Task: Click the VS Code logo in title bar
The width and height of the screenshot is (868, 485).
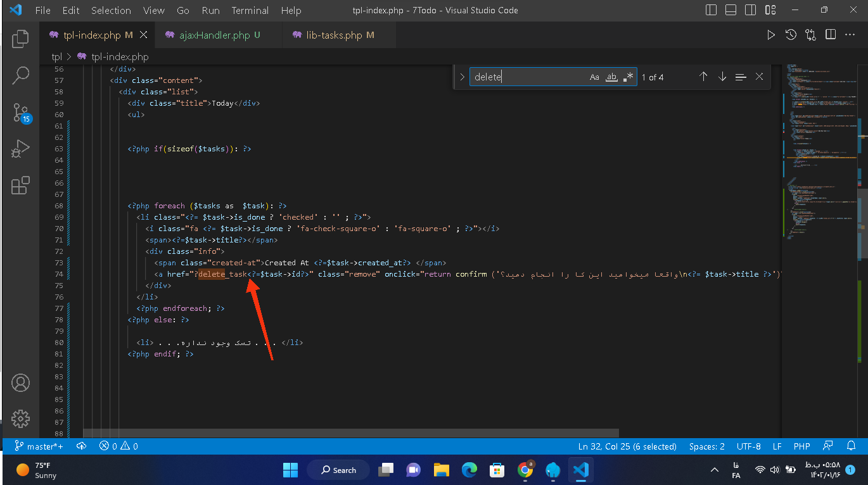Action: 16,10
